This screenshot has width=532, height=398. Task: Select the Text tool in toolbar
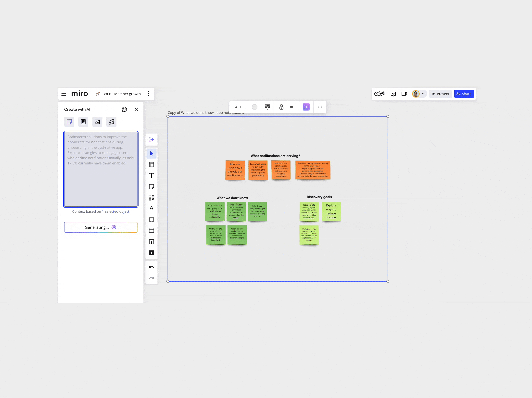(x=152, y=176)
